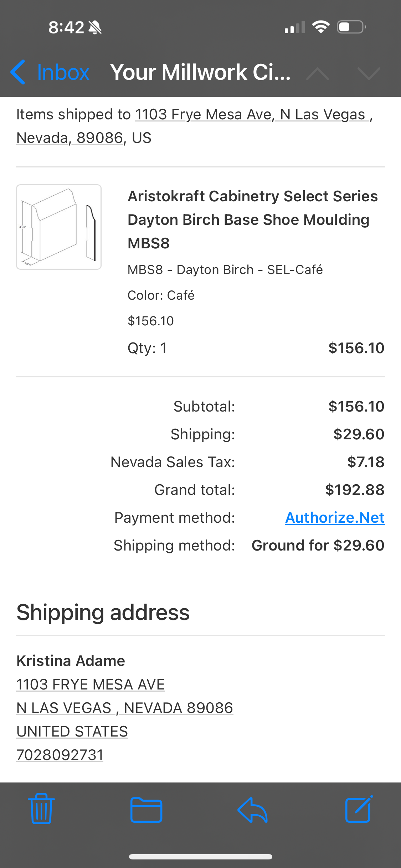Go to previous message with up chevron
This screenshot has width=401, height=868.
[x=318, y=73]
